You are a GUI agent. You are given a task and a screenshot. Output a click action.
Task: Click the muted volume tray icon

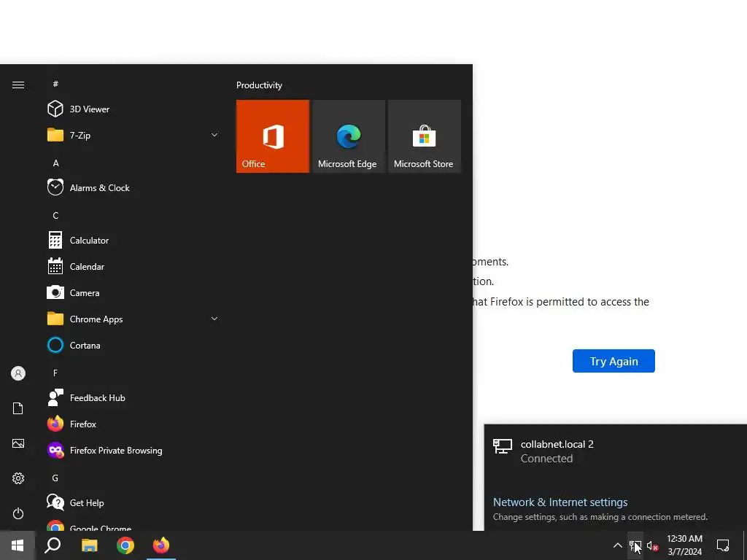(652, 546)
